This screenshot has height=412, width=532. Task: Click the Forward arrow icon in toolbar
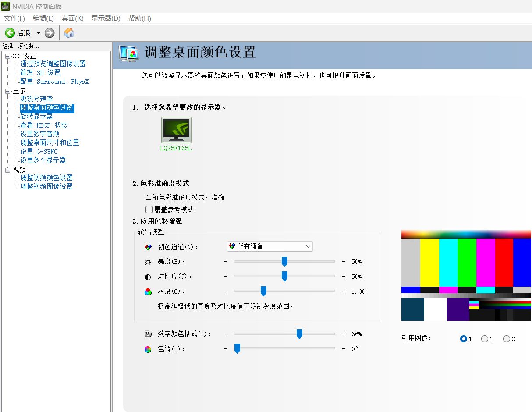50,33
